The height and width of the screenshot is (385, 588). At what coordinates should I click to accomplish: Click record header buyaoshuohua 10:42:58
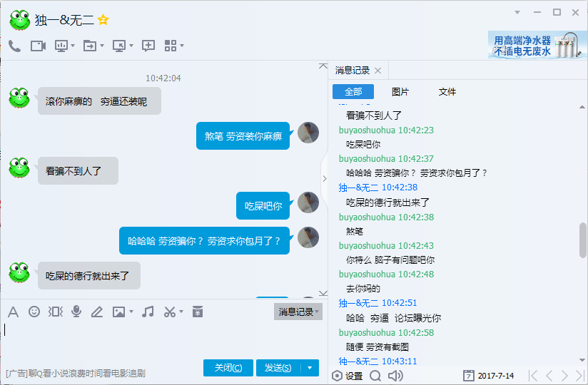tap(386, 332)
